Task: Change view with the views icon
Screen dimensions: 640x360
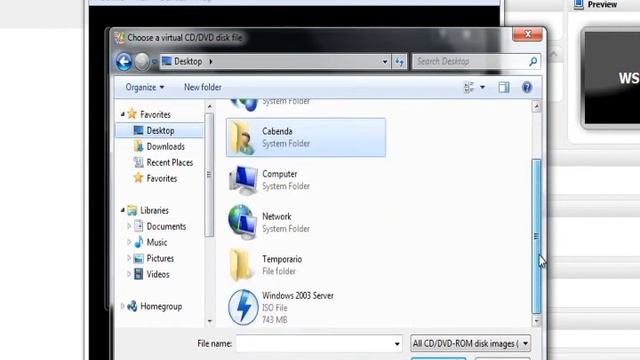Action: pyautogui.click(x=469, y=87)
